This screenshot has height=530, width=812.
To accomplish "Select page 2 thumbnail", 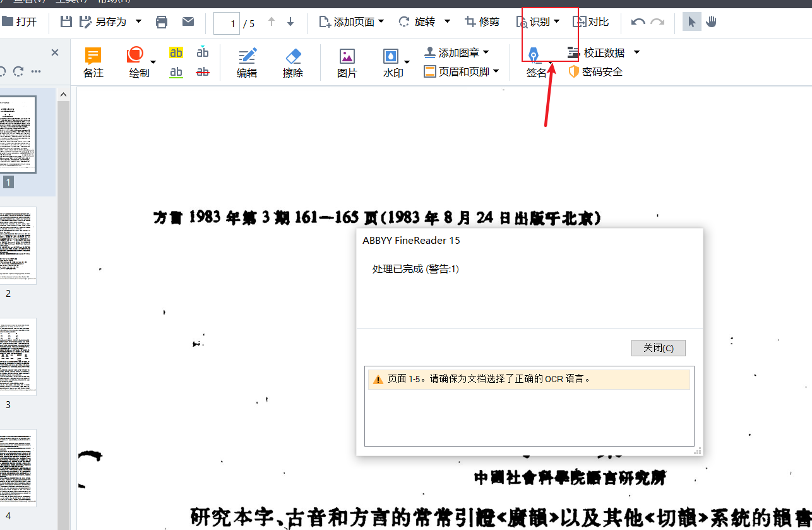I will (x=18, y=246).
